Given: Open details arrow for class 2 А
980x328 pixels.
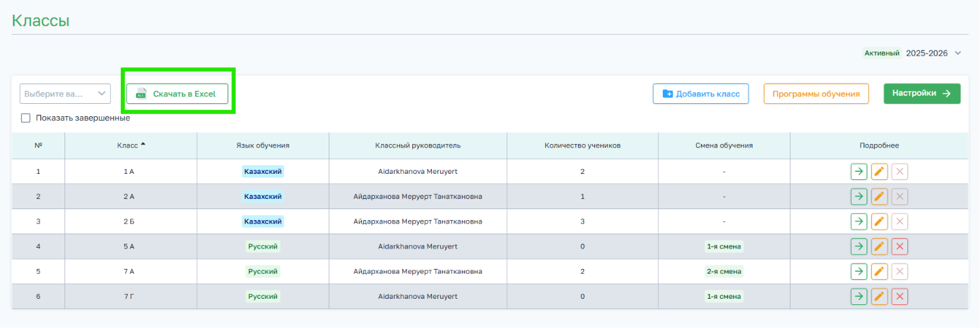Looking at the screenshot, I should (x=859, y=196).
